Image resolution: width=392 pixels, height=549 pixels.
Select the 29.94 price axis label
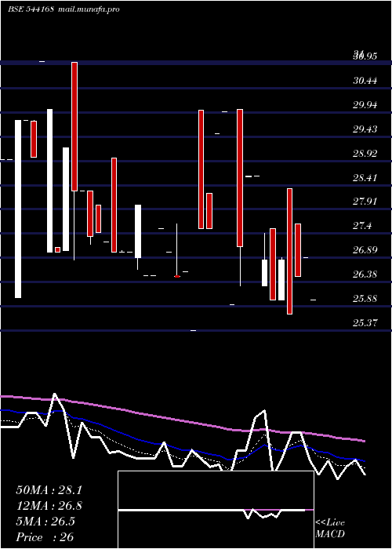click(x=365, y=105)
